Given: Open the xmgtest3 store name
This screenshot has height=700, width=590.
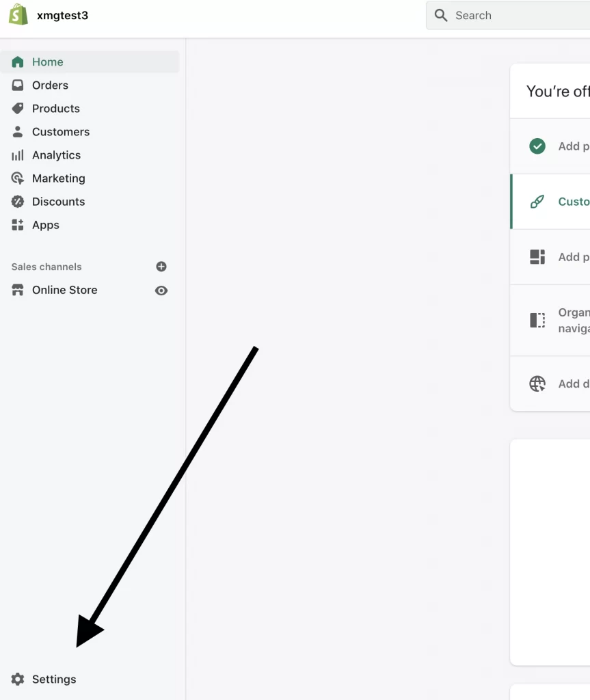Looking at the screenshot, I should point(62,15).
